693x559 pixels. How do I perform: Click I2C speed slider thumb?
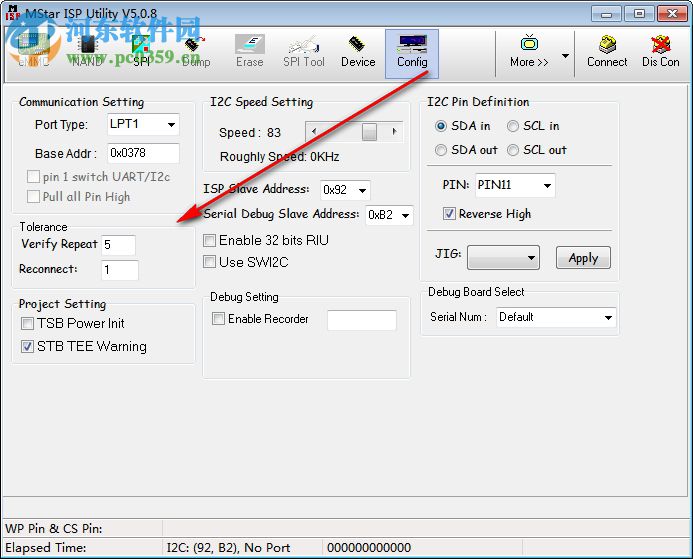click(x=369, y=132)
